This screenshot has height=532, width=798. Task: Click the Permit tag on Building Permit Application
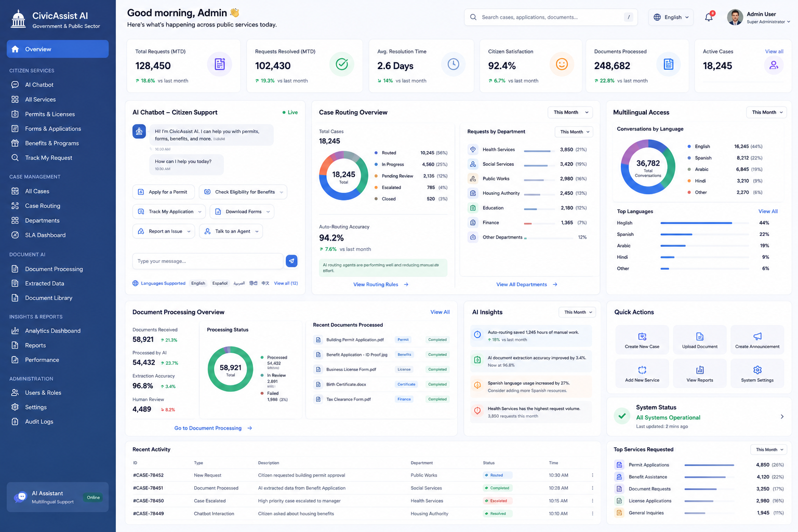[403, 340]
